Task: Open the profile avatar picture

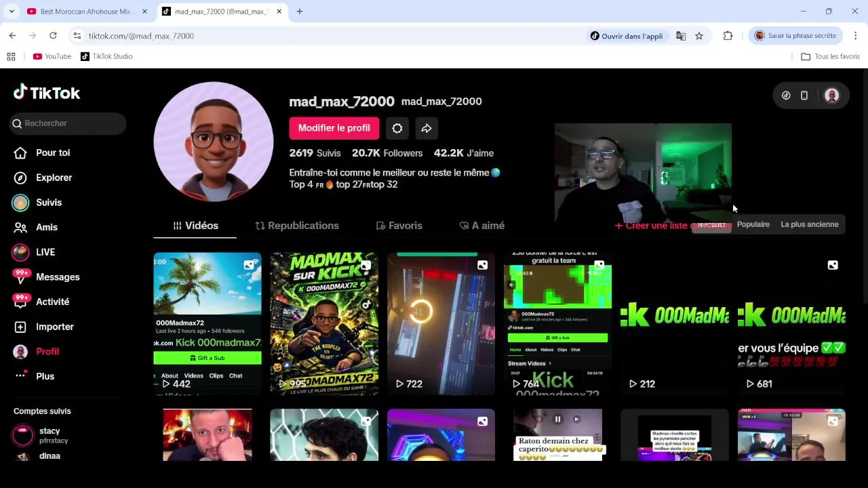Action: tap(214, 142)
